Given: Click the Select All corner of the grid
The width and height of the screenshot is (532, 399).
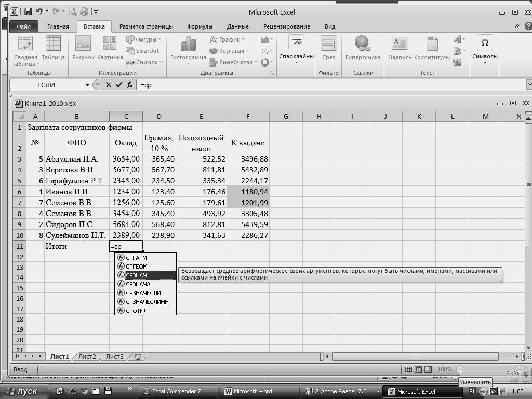Looking at the screenshot, I should click(x=20, y=116).
